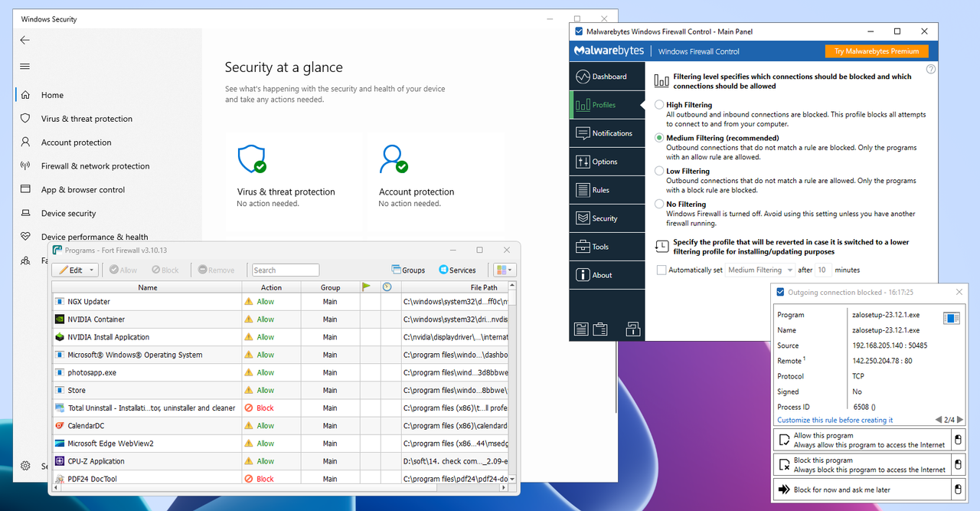980x511 pixels.
Task: Click mouse icon beside Allow this program
Action: (x=957, y=440)
